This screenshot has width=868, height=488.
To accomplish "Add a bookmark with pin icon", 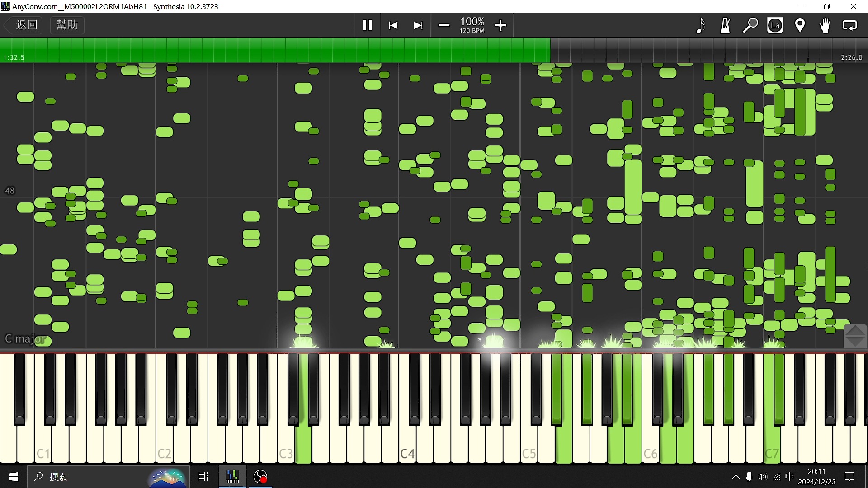I will pyautogui.click(x=800, y=25).
